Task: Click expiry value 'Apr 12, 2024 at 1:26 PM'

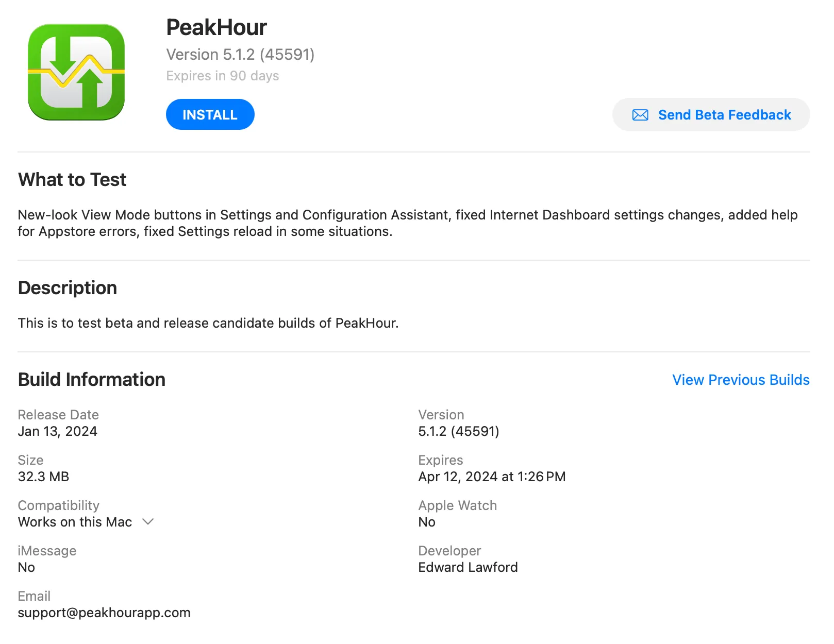Action: [492, 477]
